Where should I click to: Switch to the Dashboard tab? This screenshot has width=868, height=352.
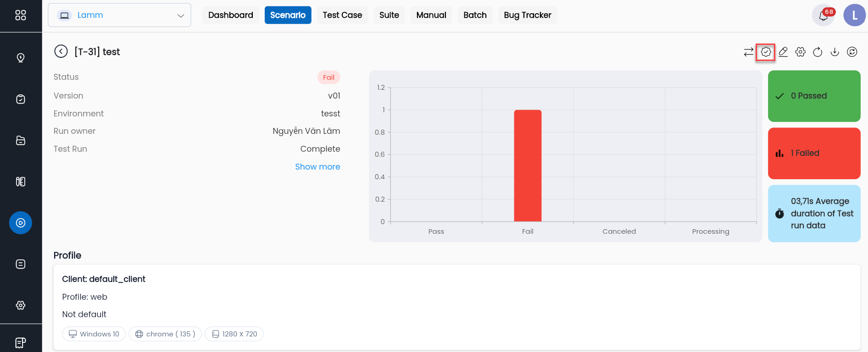coord(231,15)
